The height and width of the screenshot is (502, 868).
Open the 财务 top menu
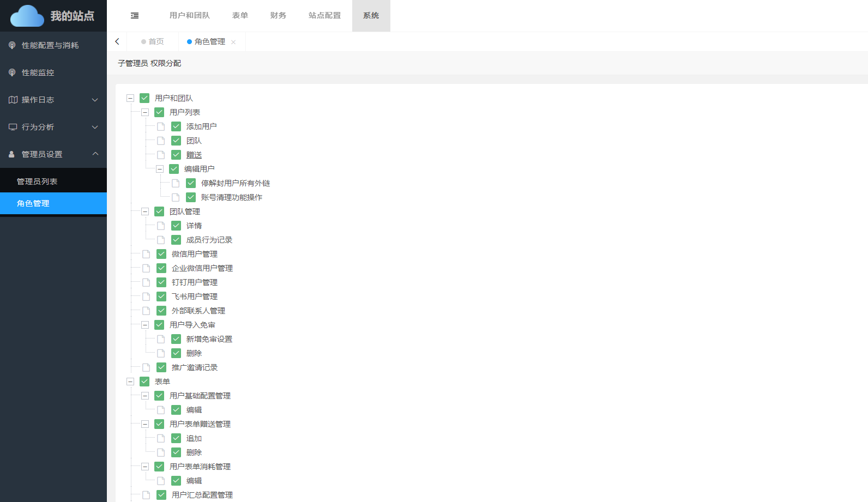[x=278, y=16]
